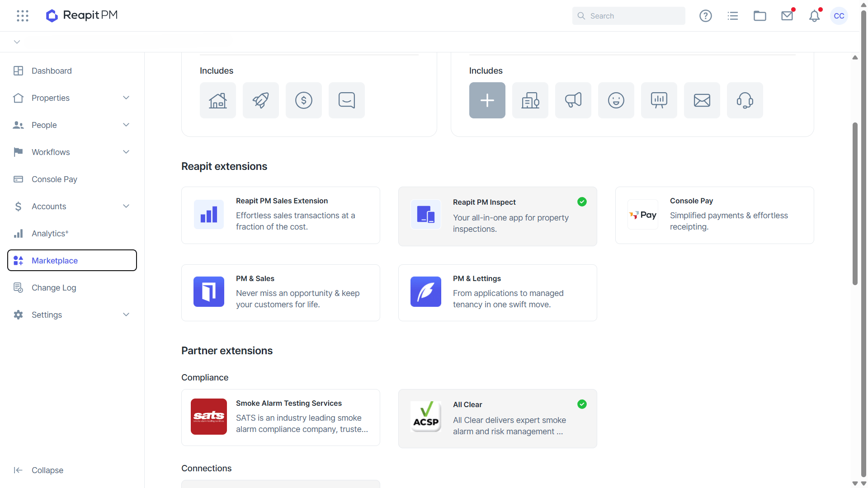Click the headset support icon under Includes
Image resolution: width=868 pixels, height=488 pixels.
point(745,100)
